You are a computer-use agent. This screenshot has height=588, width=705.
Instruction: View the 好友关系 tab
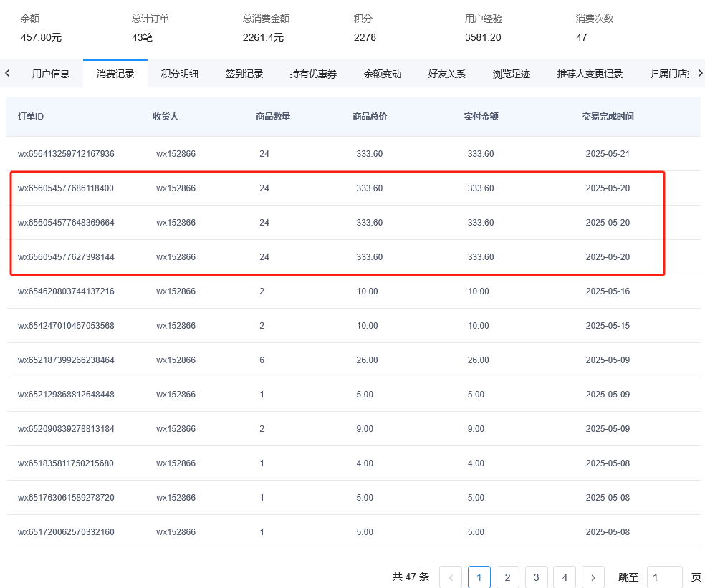click(x=447, y=74)
